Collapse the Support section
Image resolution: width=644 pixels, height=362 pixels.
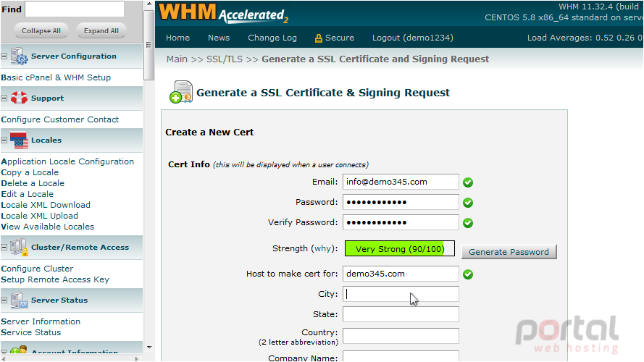(x=4, y=98)
